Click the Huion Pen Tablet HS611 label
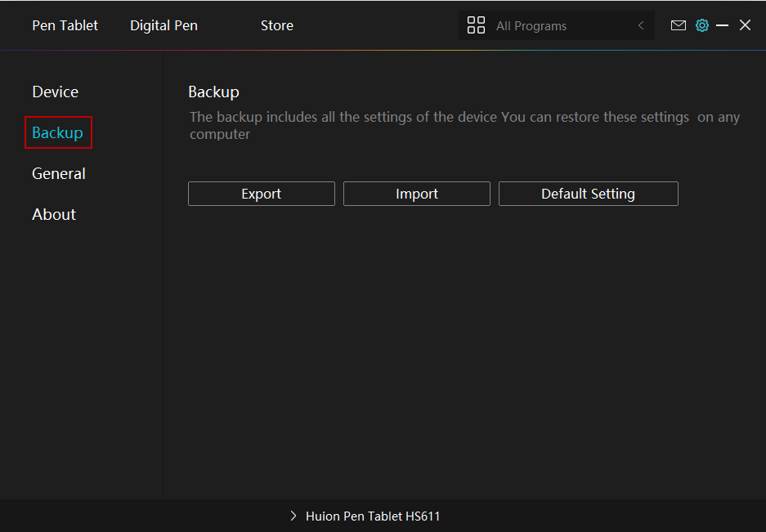The image size is (766, 532). click(x=372, y=516)
